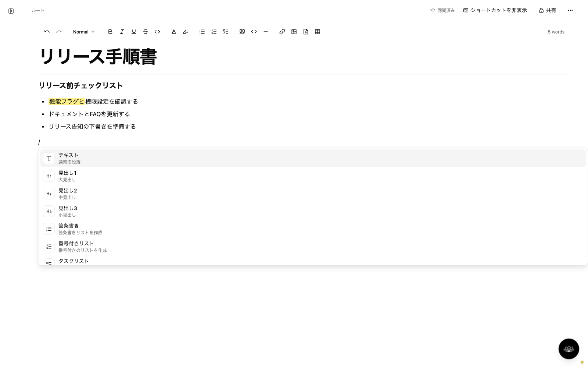
Task: Click the undo arrow icon
Action: click(x=47, y=32)
